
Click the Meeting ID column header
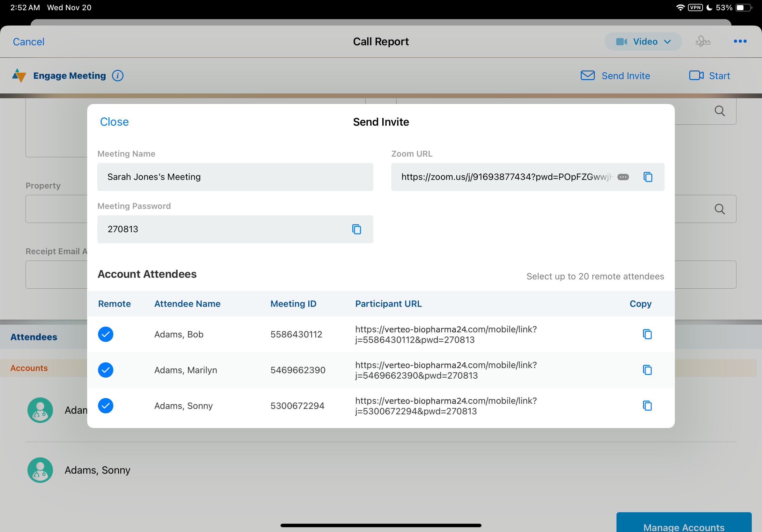pos(293,304)
